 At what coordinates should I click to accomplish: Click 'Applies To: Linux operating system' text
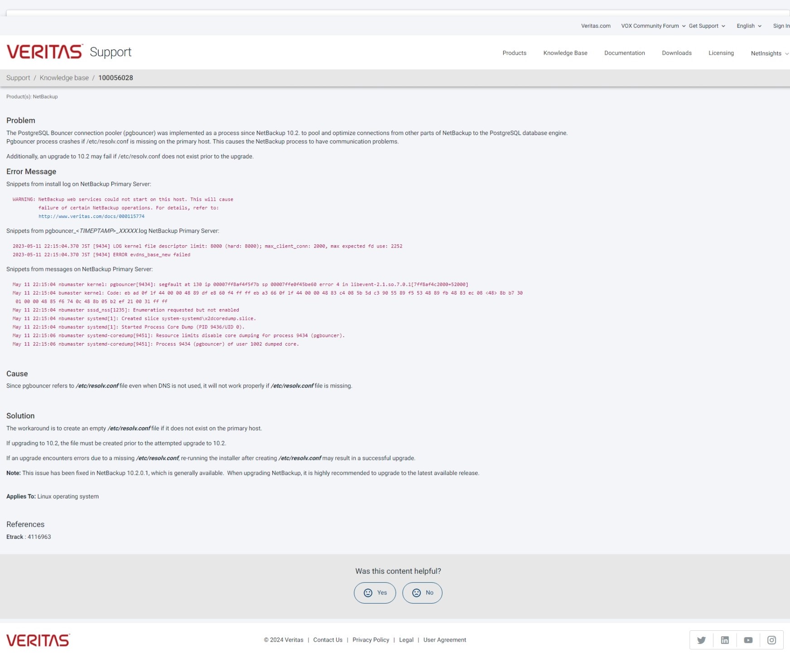click(x=53, y=497)
